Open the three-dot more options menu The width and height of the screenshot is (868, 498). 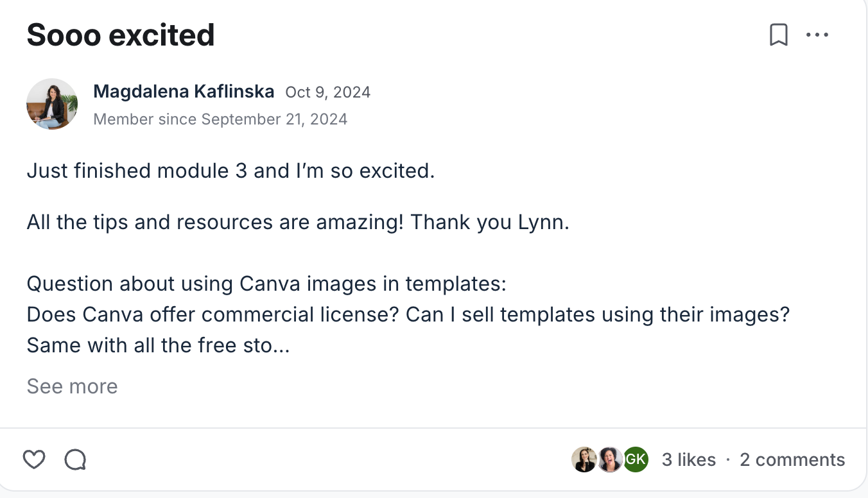817,35
